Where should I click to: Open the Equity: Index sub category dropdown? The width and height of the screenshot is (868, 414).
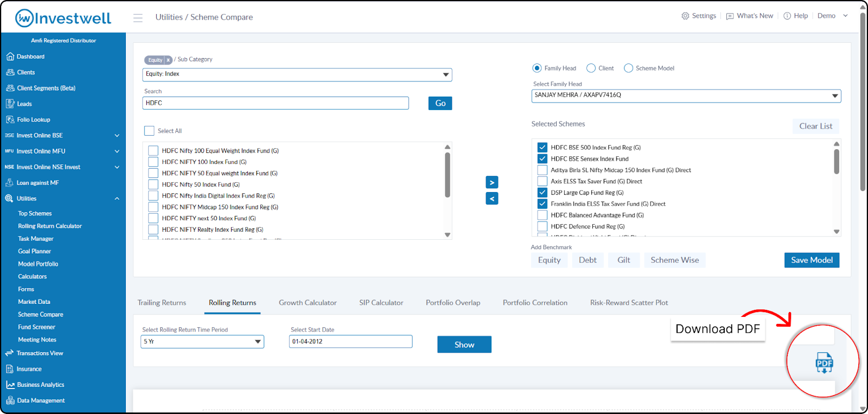pyautogui.click(x=297, y=74)
